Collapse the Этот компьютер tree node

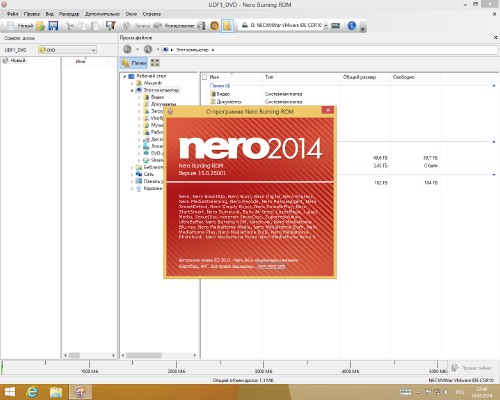click(x=132, y=90)
